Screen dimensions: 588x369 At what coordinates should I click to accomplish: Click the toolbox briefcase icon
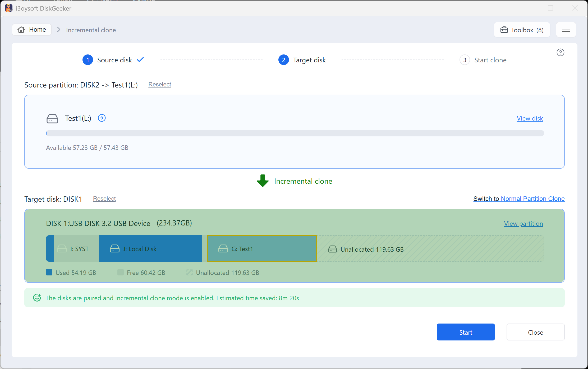click(504, 30)
